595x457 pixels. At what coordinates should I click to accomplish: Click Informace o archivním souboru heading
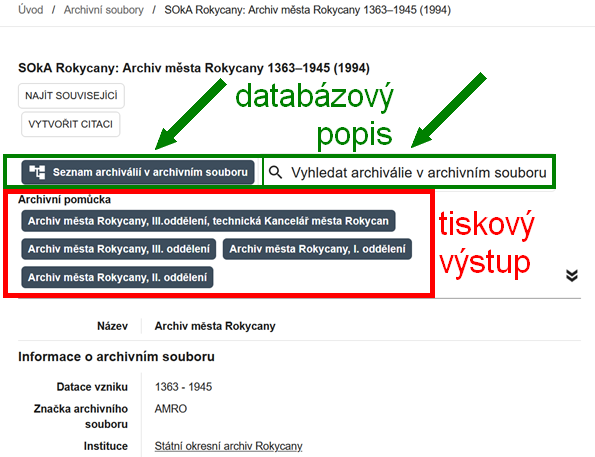click(x=116, y=357)
